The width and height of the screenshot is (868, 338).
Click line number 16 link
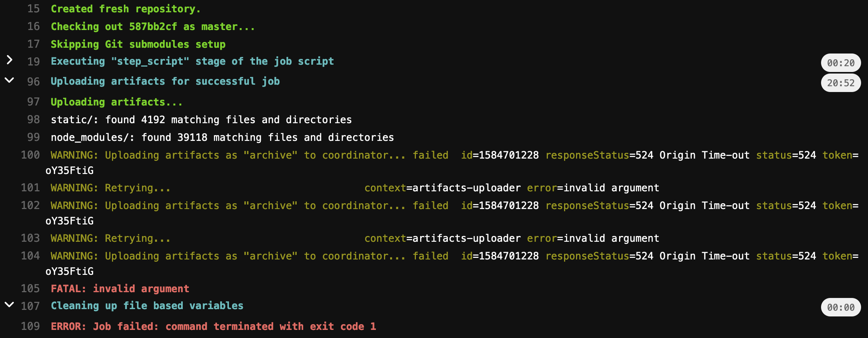click(x=33, y=26)
